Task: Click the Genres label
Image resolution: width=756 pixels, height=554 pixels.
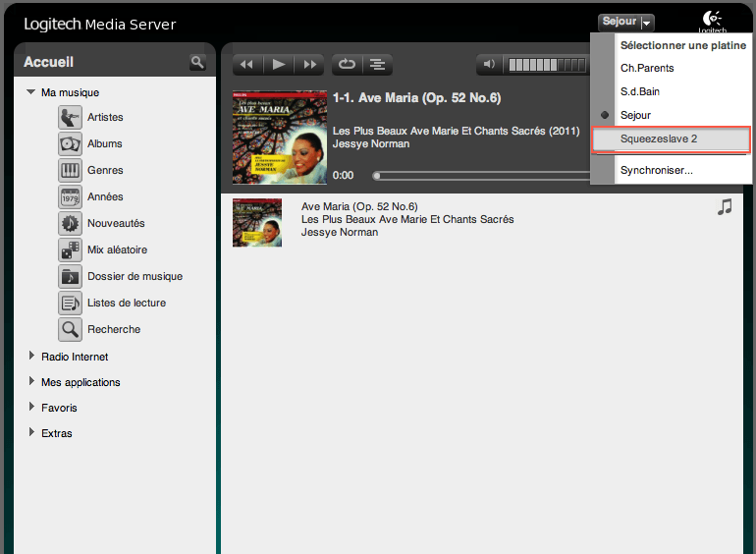Action: 105,170
